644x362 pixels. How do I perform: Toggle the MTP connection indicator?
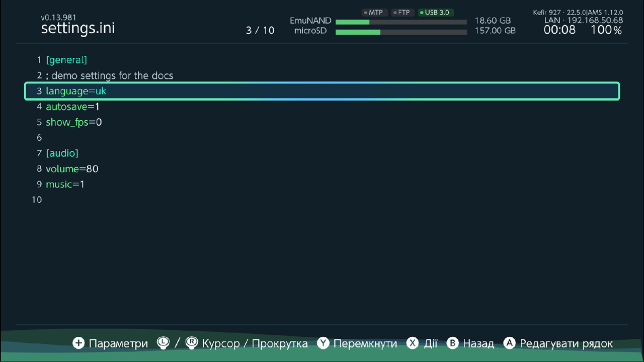point(374,13)
